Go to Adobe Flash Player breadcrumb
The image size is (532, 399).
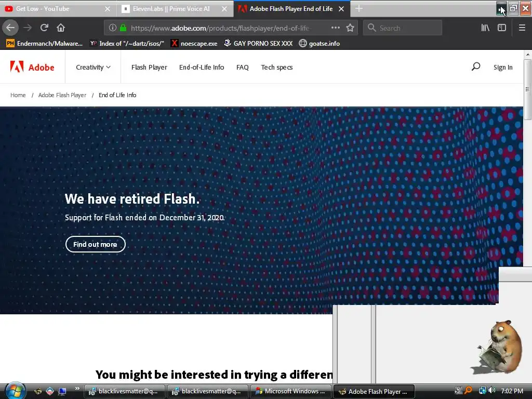coord(62,95)
